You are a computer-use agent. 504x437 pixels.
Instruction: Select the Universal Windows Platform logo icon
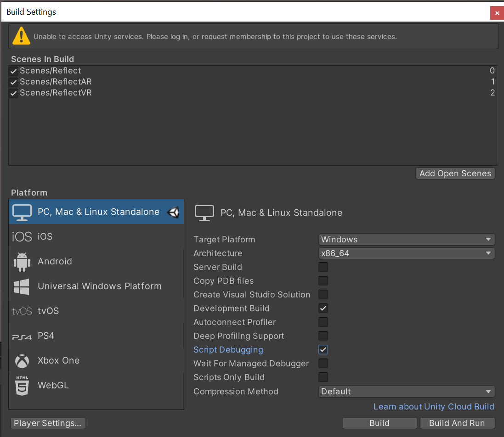pyautogui.click(x=22, y=286)
